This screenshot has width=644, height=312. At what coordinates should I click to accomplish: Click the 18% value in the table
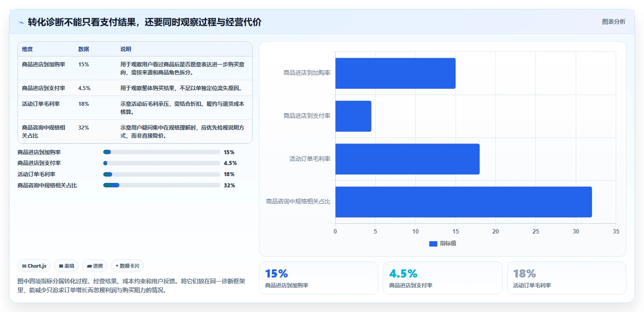click(83, 104)
